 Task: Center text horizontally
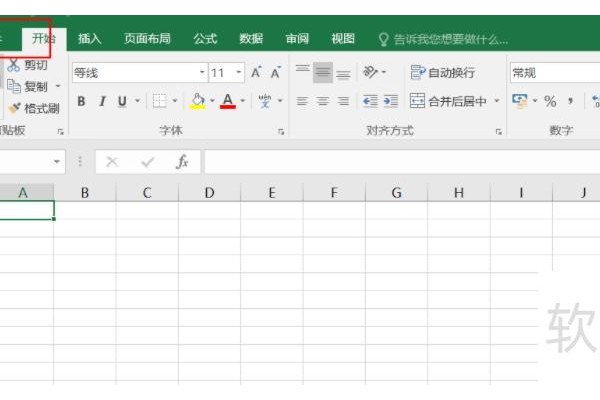click(x=323, y=101)
